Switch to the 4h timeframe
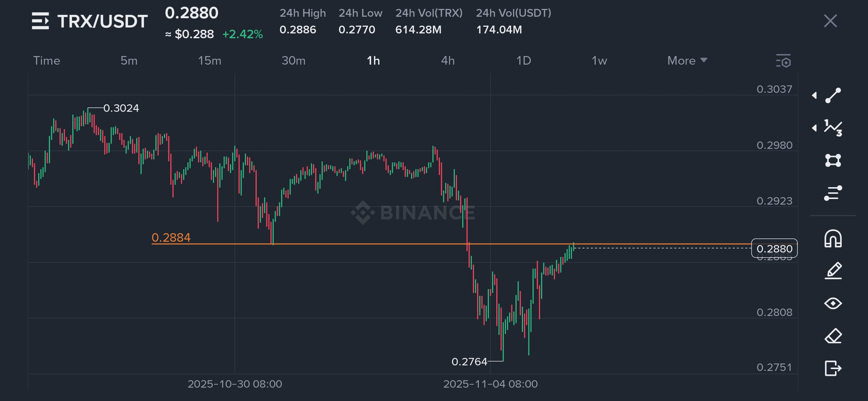 448,61
